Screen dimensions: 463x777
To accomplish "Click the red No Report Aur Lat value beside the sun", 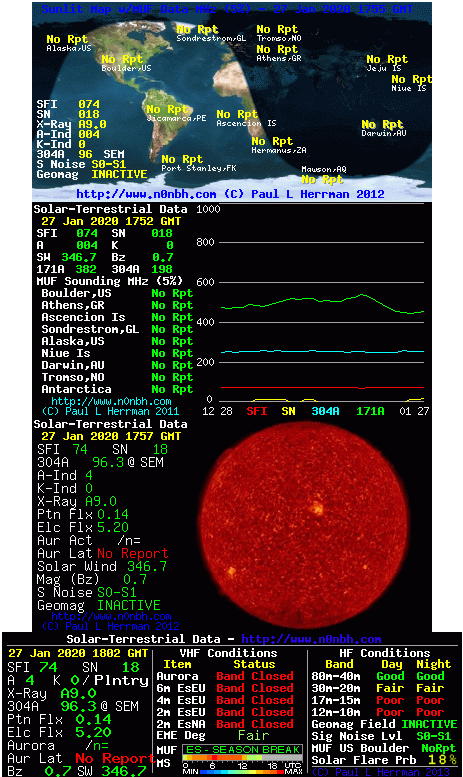I will (x=132, y=553).
